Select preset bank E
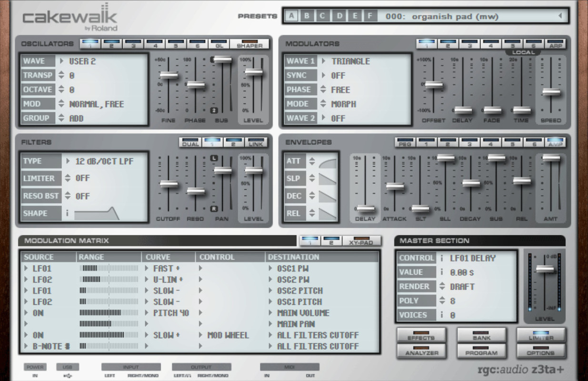Image resolution: width=588 pixels, height=381 pixels. tap(355, 16)
